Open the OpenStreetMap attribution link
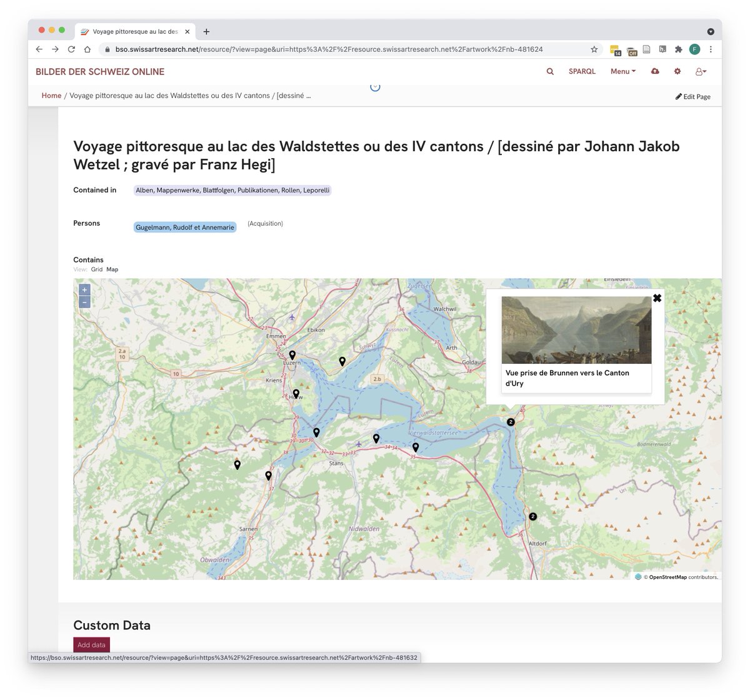This screenshot has width=750, height=700. point(667,577)
